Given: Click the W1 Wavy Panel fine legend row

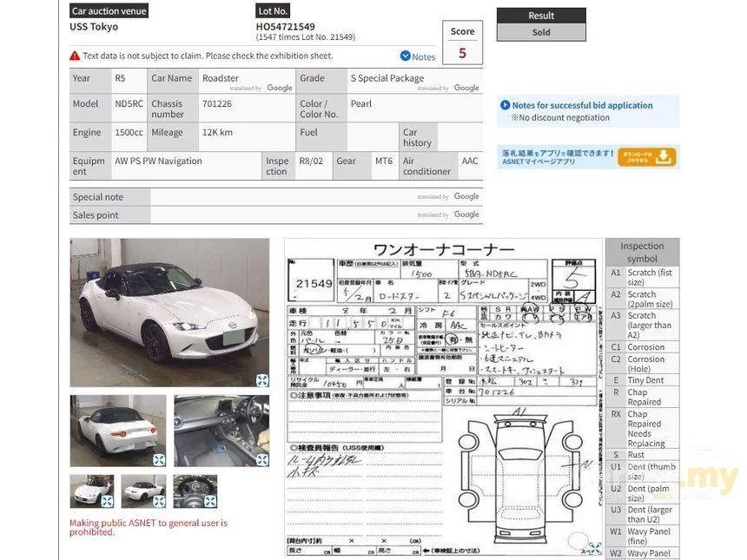Looking at the screenshot, I should tap(642, 537).
